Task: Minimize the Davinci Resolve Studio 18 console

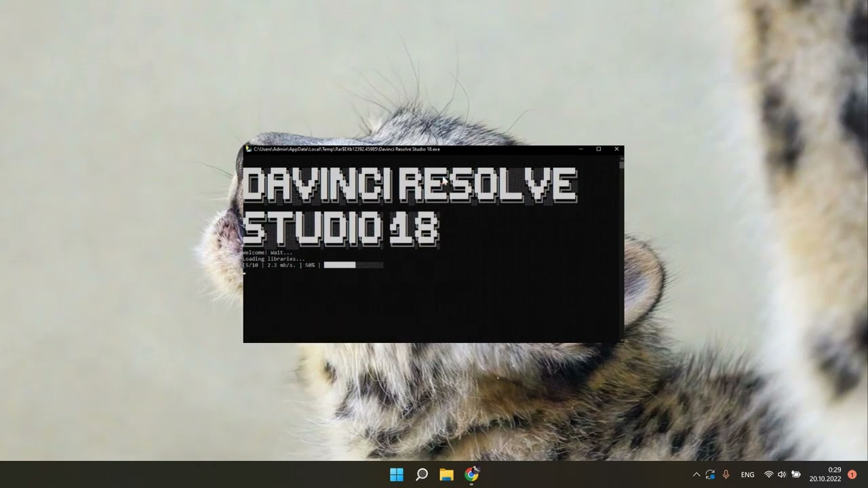Action: coord(581,149)
